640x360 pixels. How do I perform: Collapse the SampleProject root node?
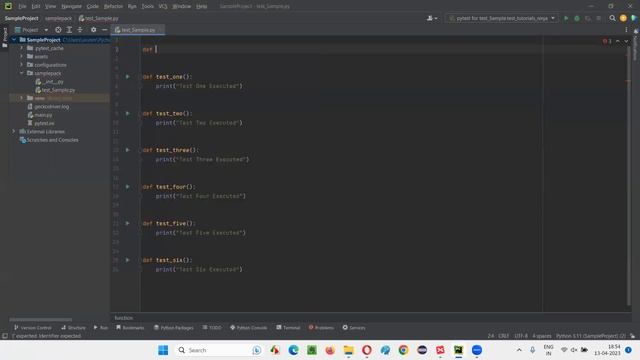pyautogui.click(x=14, y=40)
